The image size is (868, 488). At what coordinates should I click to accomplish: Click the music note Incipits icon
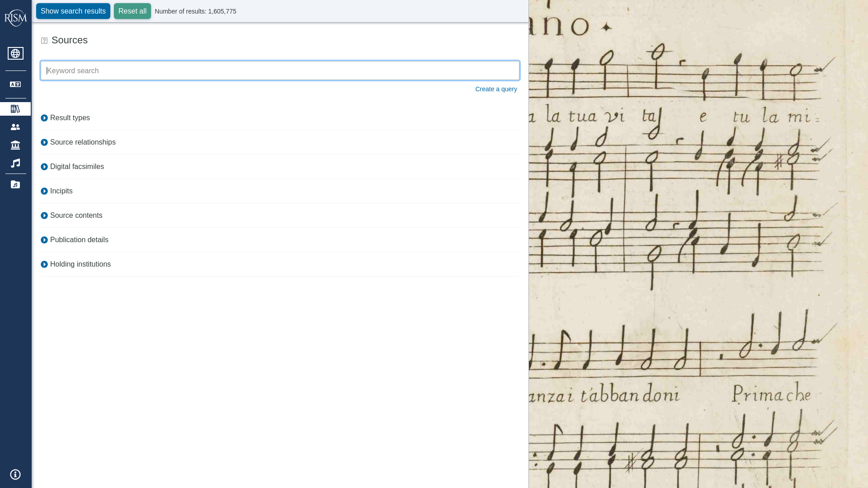(15, 163)
